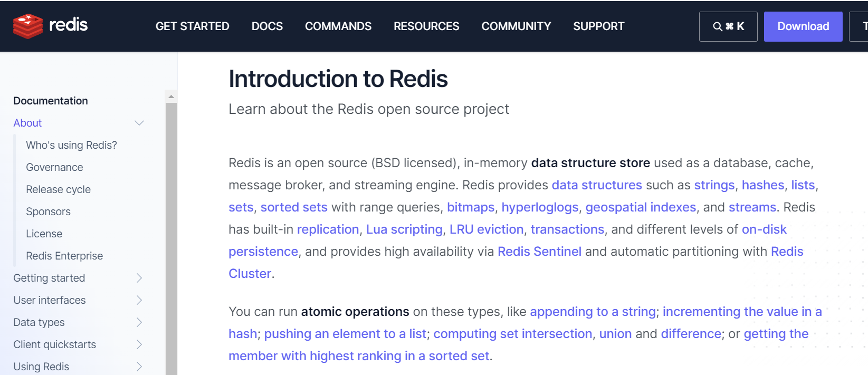
Task: Open search with the magnifier icon
Action: [x=718, y=26]
